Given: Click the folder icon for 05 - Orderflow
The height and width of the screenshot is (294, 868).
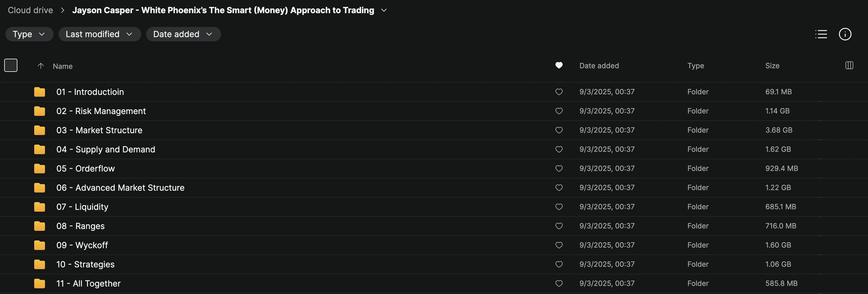Looking at the screenshot, I should pos(39,169).
